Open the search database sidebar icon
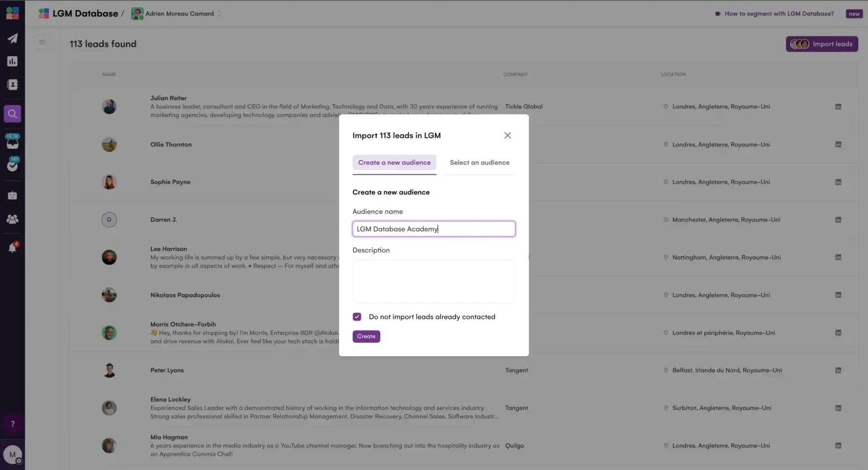Image resolution: width=868 pixels, height=470 pixels. pyautogui.click(x=12, y=114)
